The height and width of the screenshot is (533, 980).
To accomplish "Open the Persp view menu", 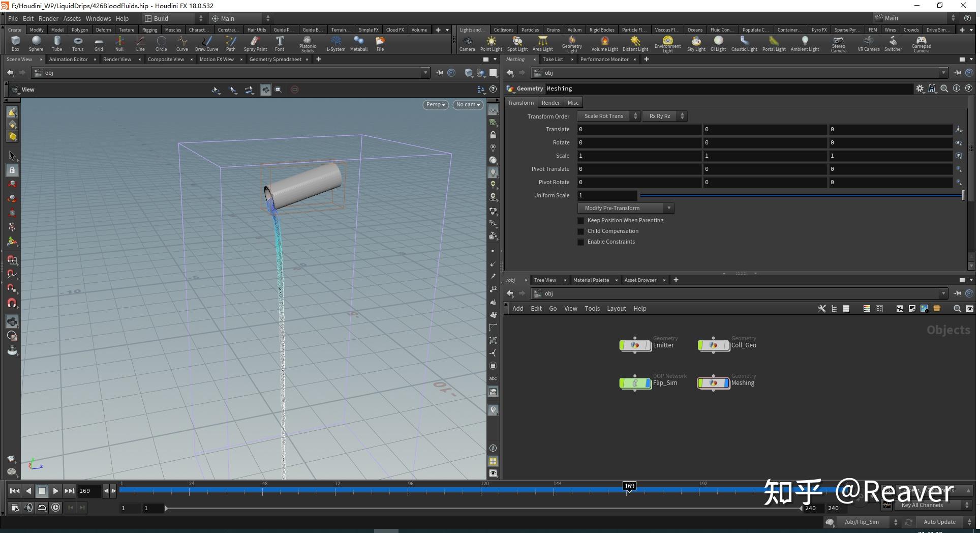I will [x=435, y=105].
